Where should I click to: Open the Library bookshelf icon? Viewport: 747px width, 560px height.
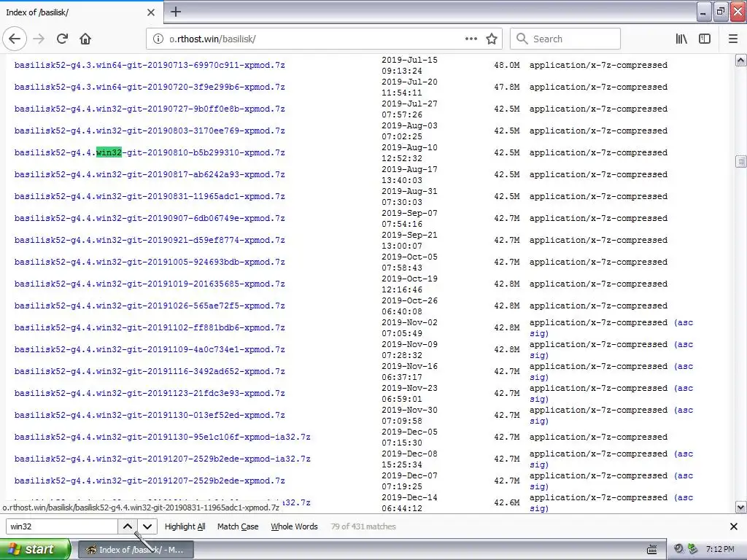click(x=682, y=39)
